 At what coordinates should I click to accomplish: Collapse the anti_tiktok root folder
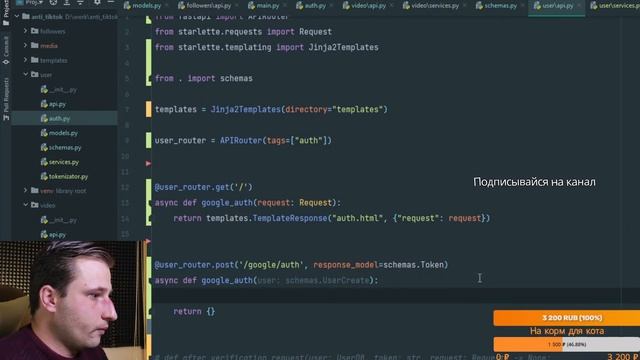tap(17, 17)
